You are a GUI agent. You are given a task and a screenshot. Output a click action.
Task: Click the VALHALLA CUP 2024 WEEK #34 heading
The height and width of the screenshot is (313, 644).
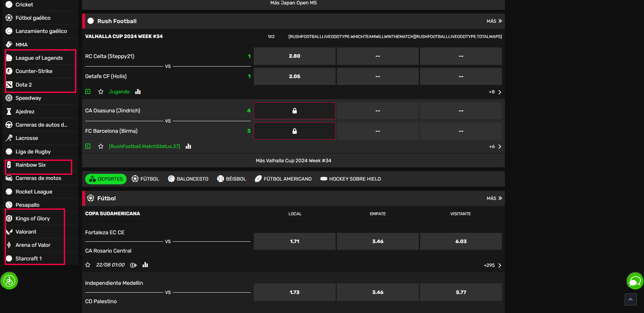click(x=124, y=36)
